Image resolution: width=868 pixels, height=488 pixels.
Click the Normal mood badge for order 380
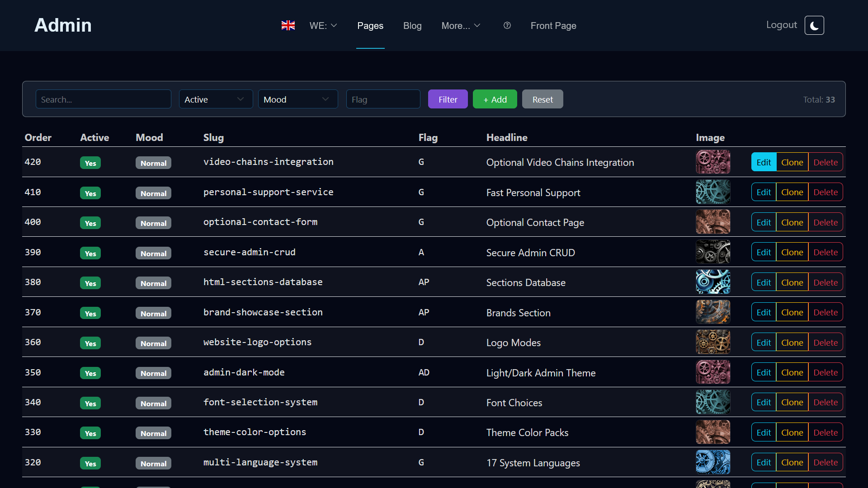coord(153,283)
